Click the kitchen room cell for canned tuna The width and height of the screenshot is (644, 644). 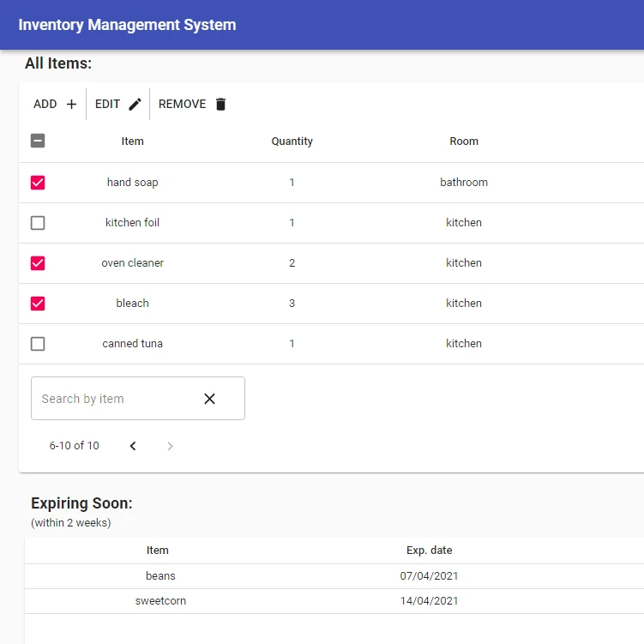(464, 343)
